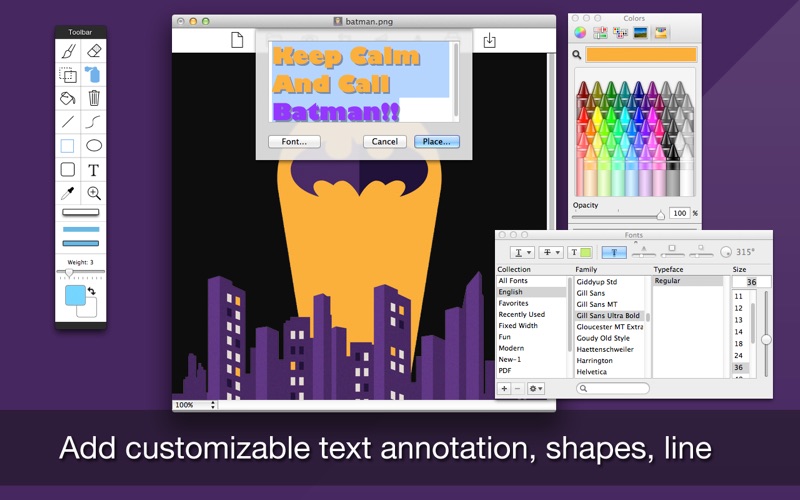This screenshot has width=800, height=500.
Task: Select the paint bucket fill tool
Action: point(68,97)
